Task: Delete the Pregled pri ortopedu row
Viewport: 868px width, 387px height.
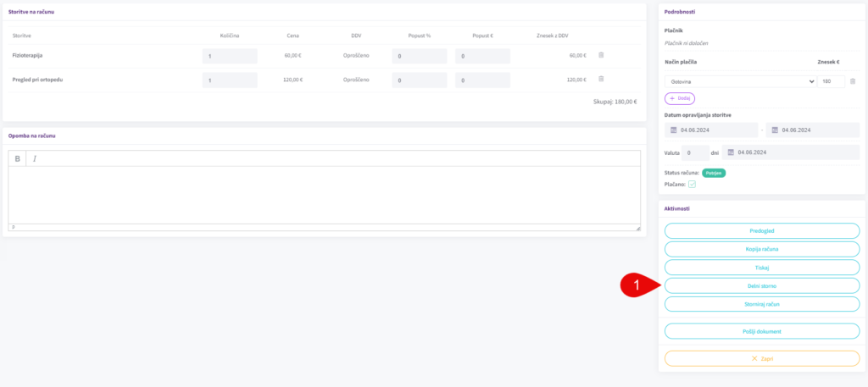Action: [x=601, y=80]
